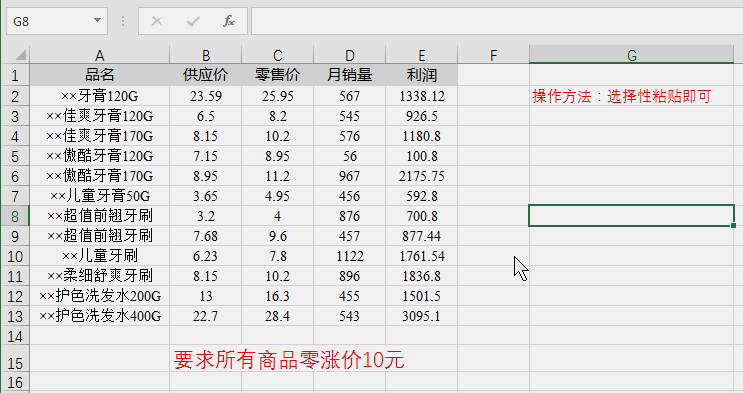Select cell with ××护色洗发水200G

click(100, 296)
